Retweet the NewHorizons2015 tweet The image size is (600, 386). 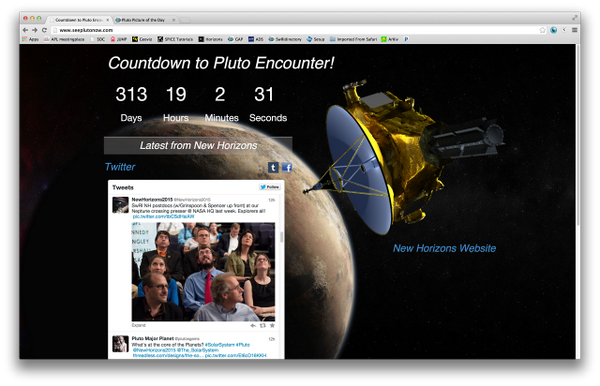point(262,326)
